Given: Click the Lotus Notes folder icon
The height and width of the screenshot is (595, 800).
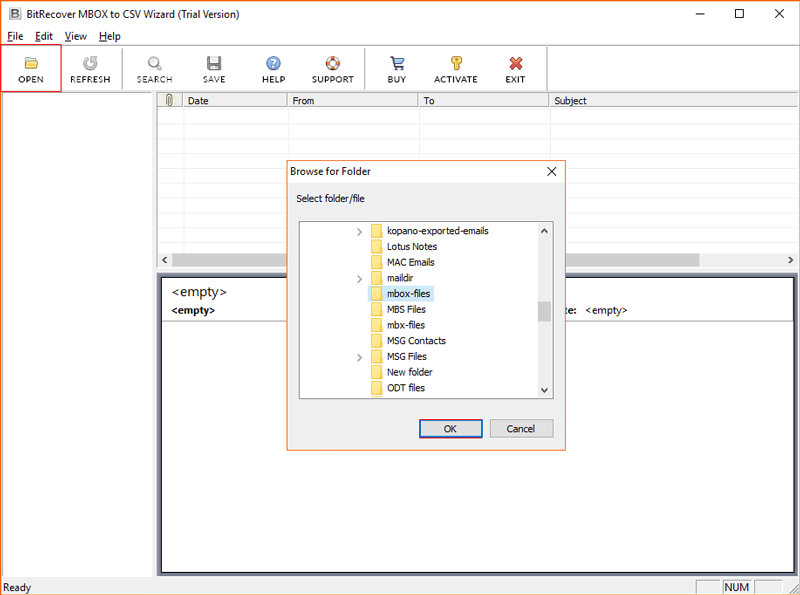Looking at the screenshot, I should tap(377, 247).
